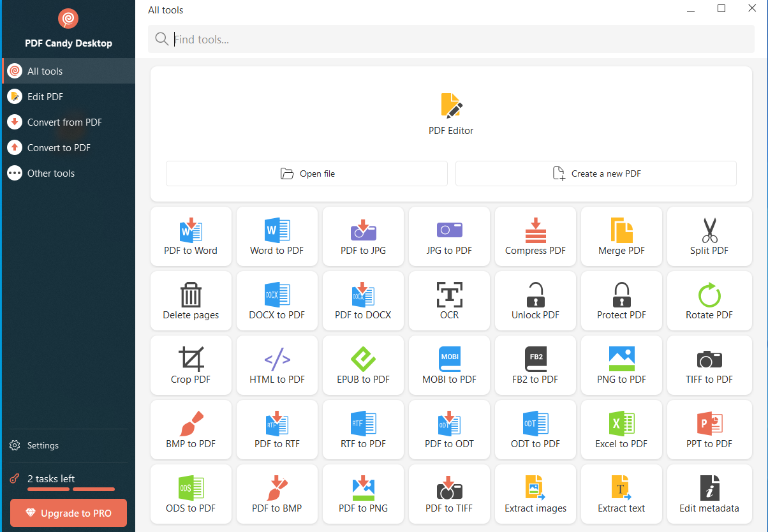Click the Open file button
The image size is (768, 532).
point(307,174)
